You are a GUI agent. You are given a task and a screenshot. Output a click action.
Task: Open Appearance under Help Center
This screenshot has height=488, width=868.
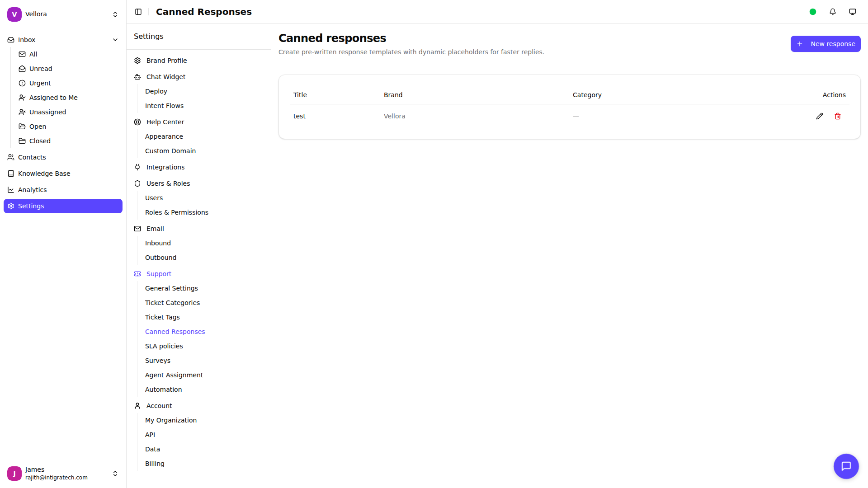(164, 136)
